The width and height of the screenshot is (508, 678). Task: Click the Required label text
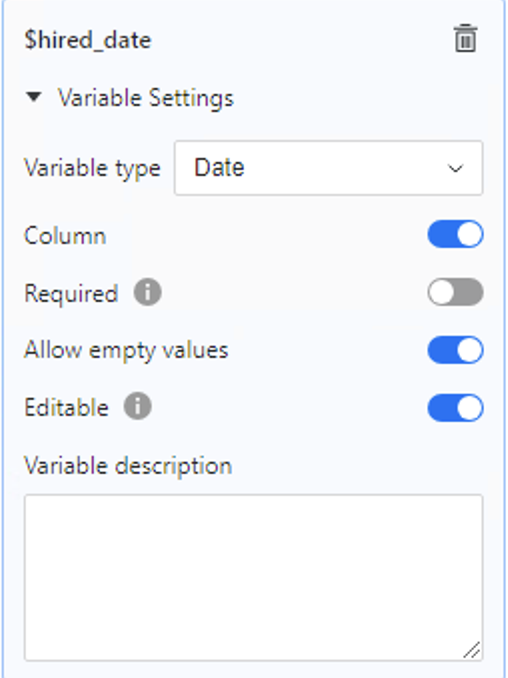pyautogui.click(x=71, y=294)
